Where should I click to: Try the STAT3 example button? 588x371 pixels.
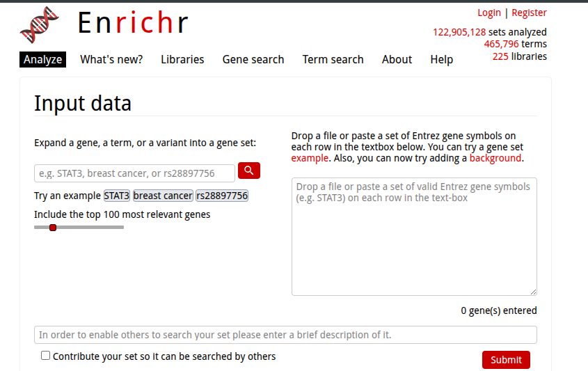pyautogui.click(x=117, y=196)
